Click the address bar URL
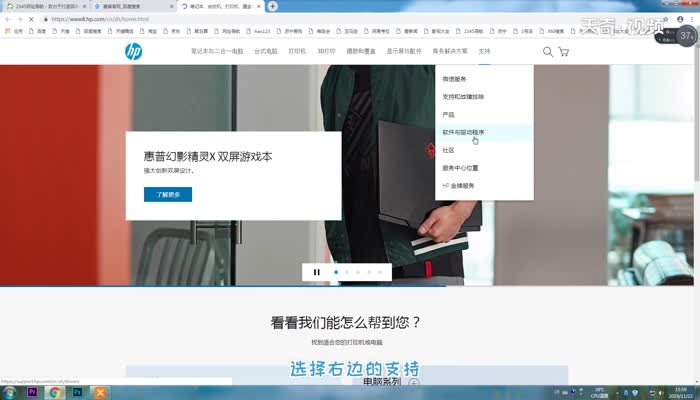This screenshot has width=700, height=400. pyautogui.click(x=100, y=19)
